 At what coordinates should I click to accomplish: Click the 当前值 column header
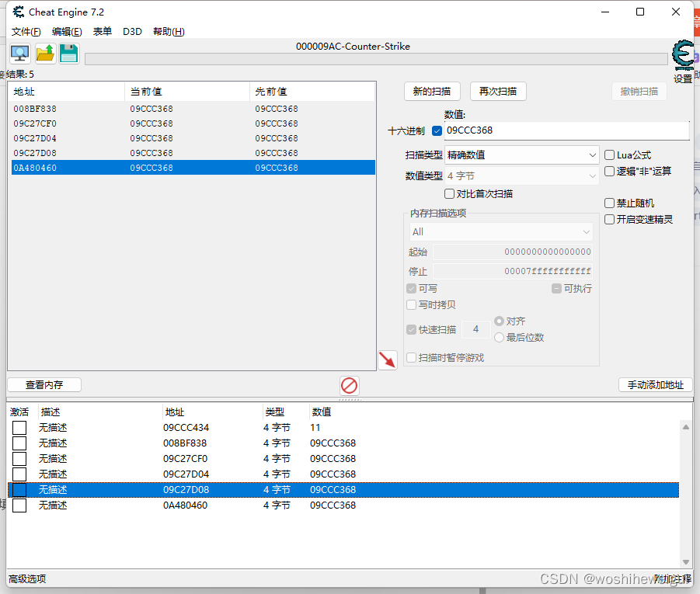point(187,92)
